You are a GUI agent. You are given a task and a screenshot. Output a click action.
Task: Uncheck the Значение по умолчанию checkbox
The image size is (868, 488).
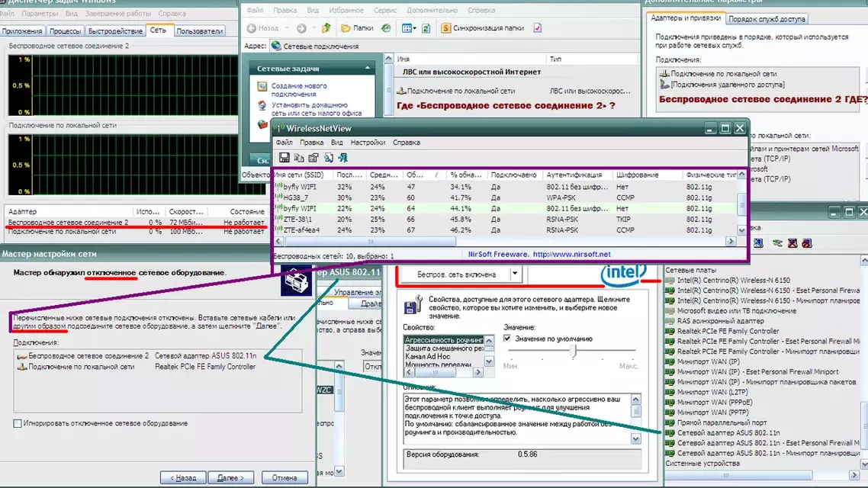tap(507, 338)
